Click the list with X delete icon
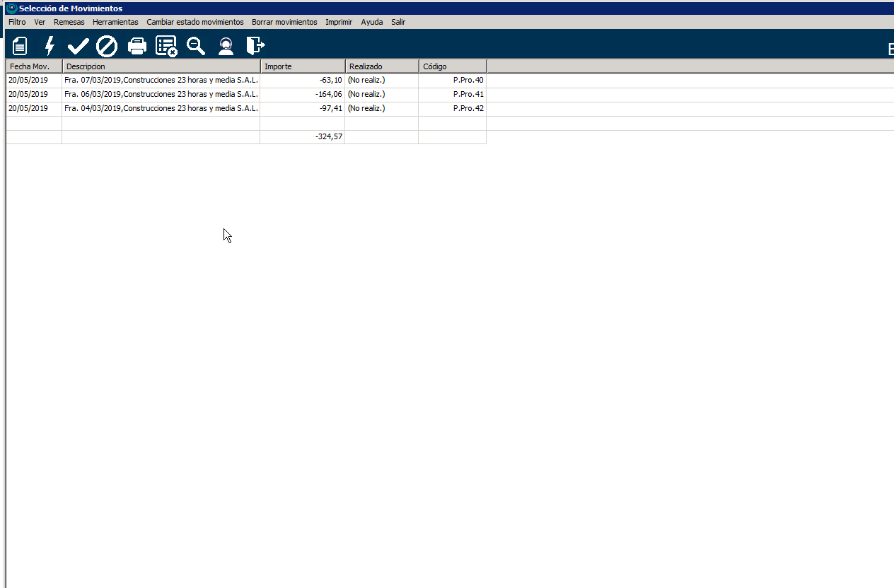894x588 pixels. [166, 47]
